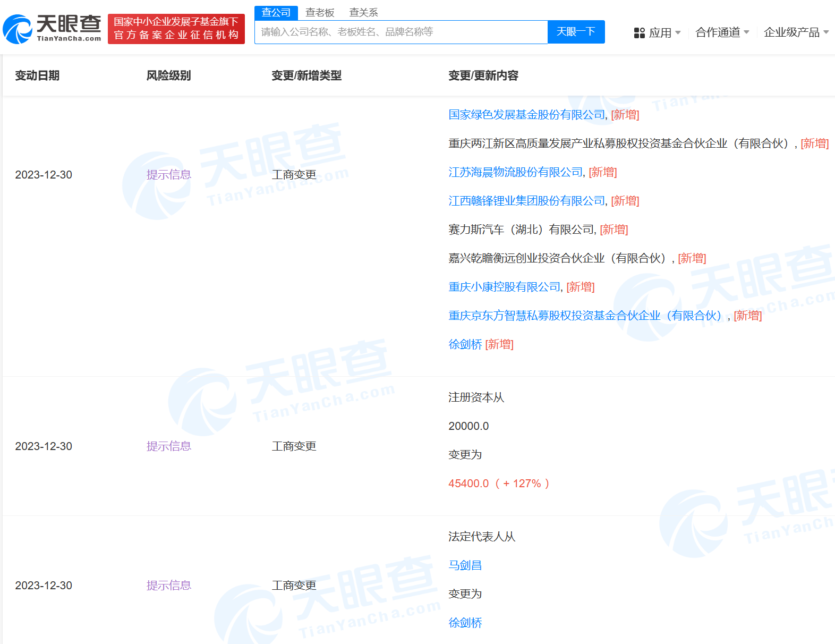Open 徐剑桥 link marked 新增
This screenshot has width=835, height=644.
tap(465, 344)
